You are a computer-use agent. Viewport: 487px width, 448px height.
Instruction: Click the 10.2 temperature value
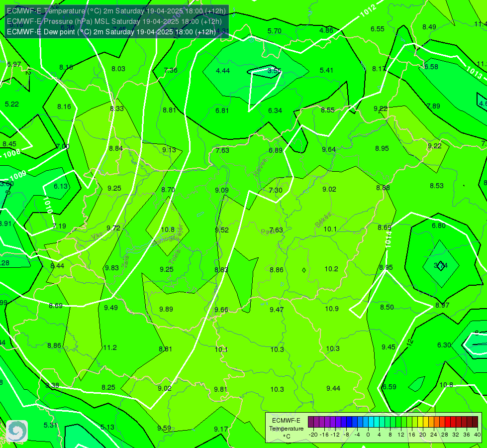[331, 269]
